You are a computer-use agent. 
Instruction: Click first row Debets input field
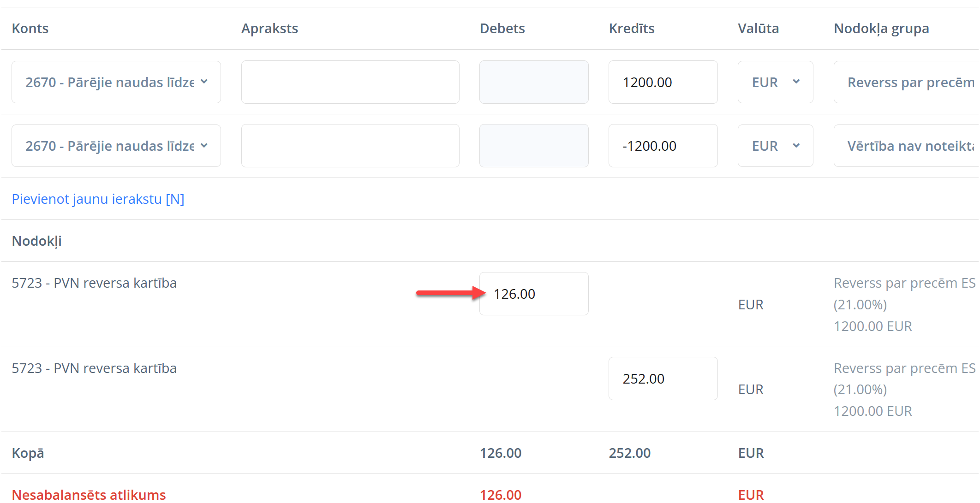[x=533, y=82]
